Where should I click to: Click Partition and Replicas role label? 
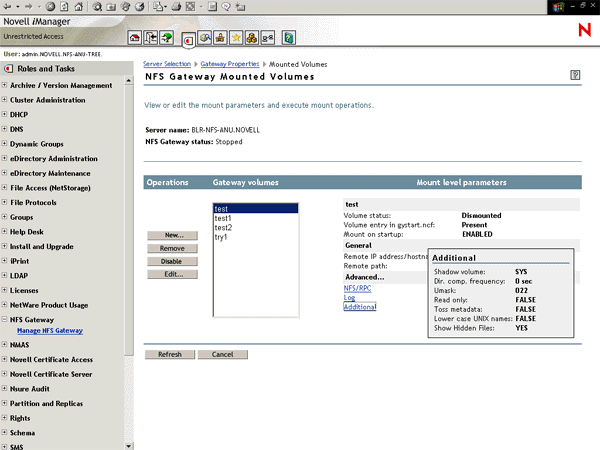click(x=46, y=403)
